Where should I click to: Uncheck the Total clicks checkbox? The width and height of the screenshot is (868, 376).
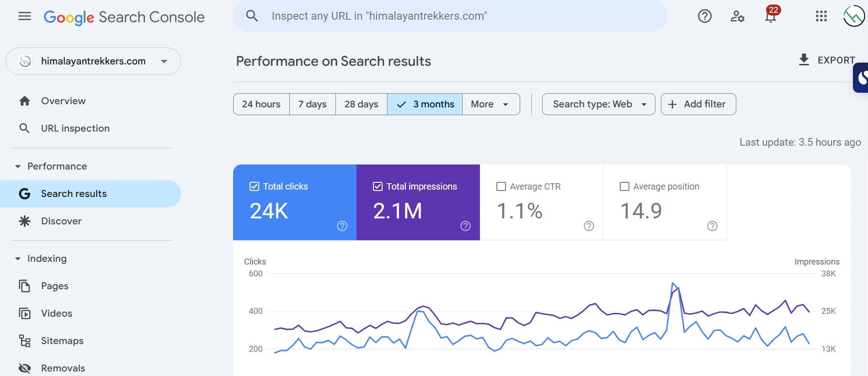pos(255,186)
